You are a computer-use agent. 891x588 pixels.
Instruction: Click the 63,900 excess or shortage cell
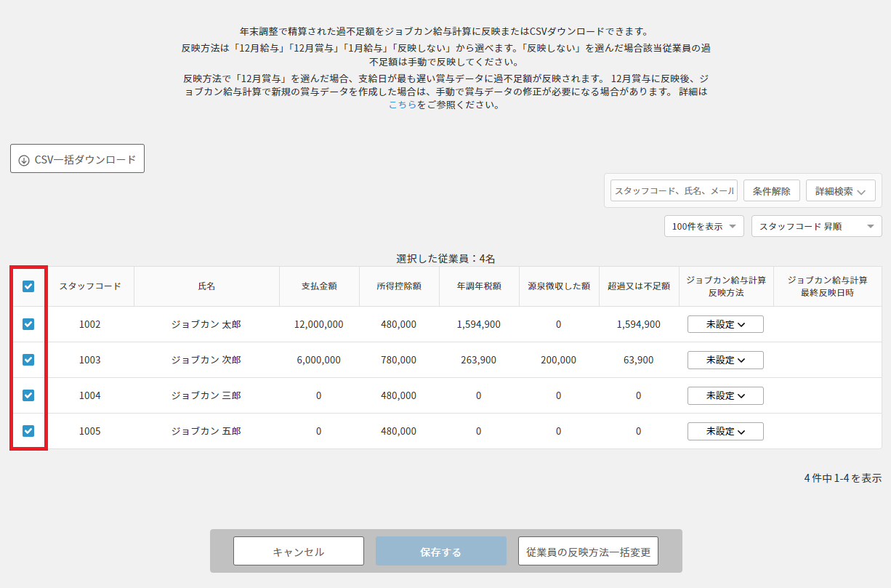click(639, 360)
